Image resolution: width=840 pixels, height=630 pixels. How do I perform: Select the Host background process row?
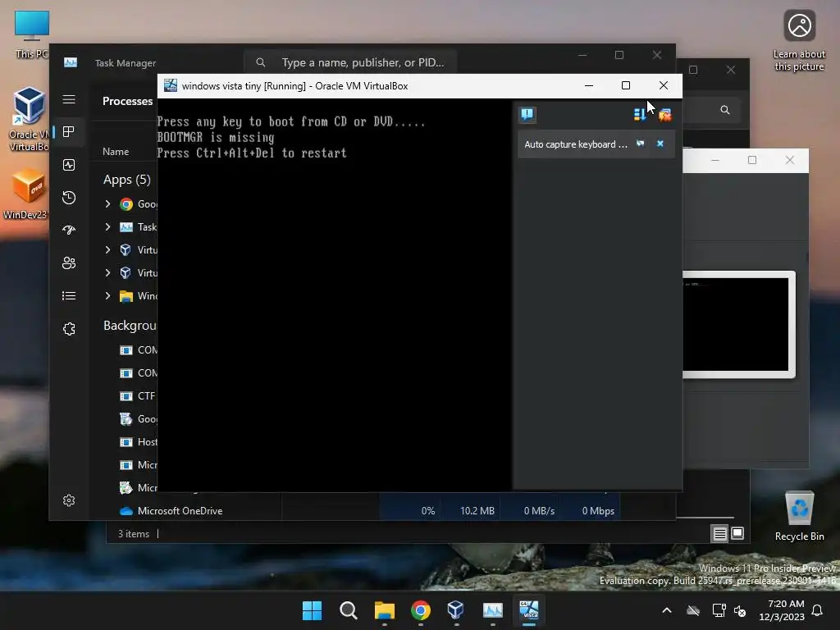pyautogui.click(x=138, y=442)
